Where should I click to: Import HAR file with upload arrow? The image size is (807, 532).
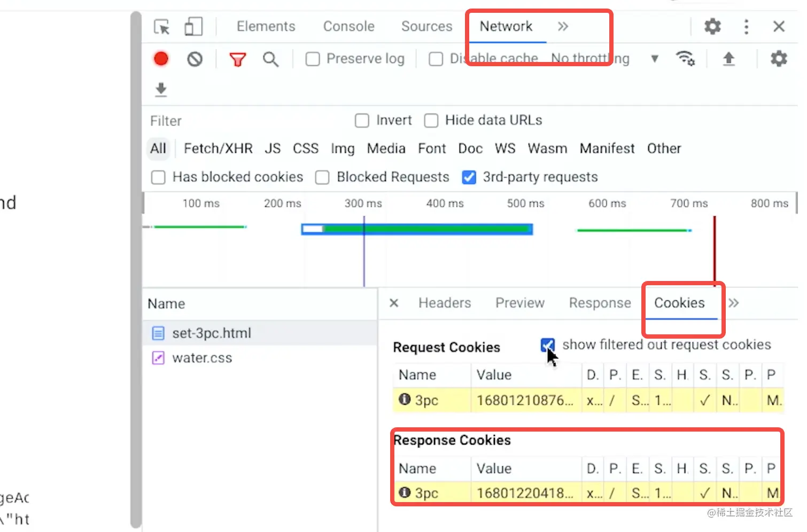728,59
